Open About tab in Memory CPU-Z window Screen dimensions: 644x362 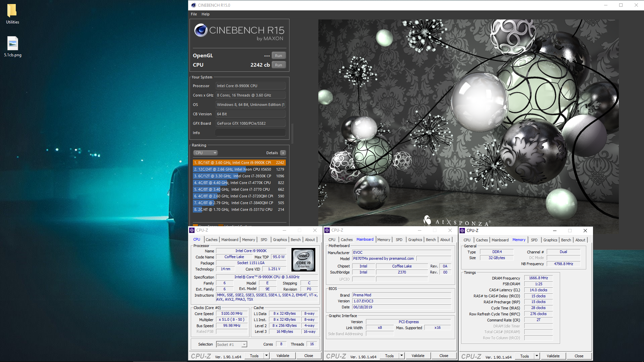point(580,240)
